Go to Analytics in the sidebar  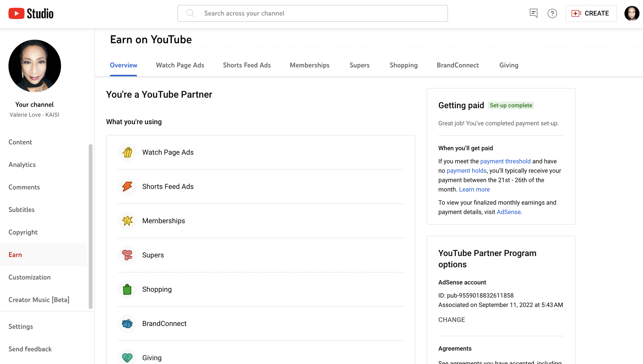click(22, 165)
